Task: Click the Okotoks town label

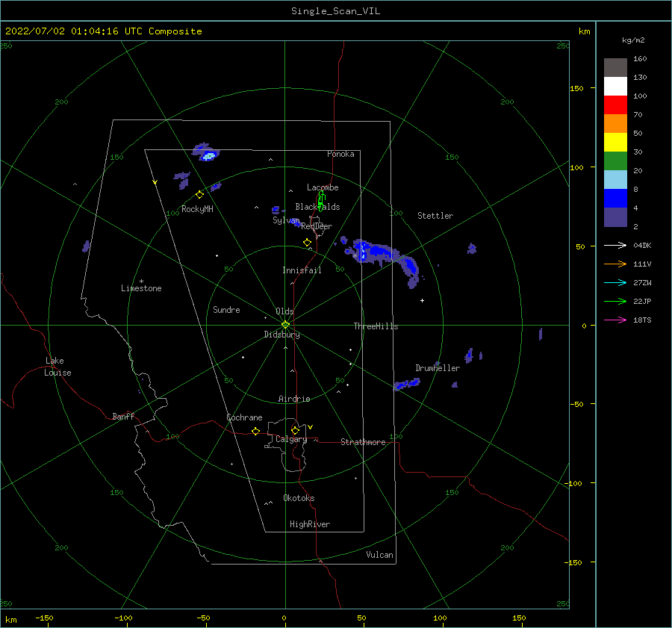Action: click(x=299, y=498)
